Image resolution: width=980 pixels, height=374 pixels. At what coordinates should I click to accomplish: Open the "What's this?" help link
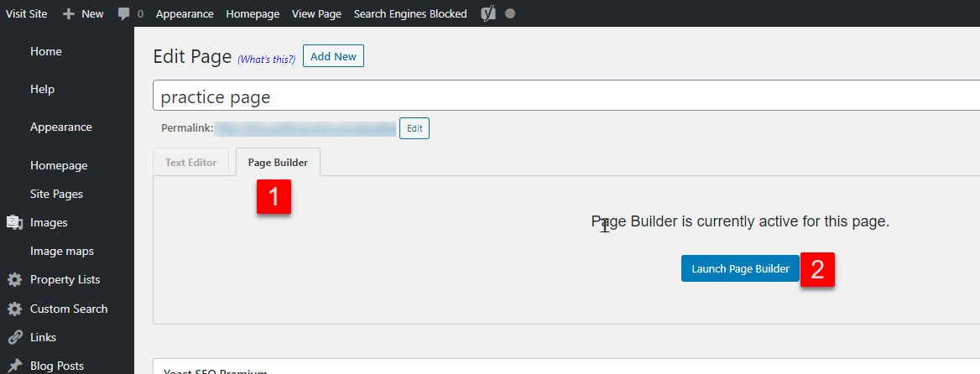click(266, 59)
